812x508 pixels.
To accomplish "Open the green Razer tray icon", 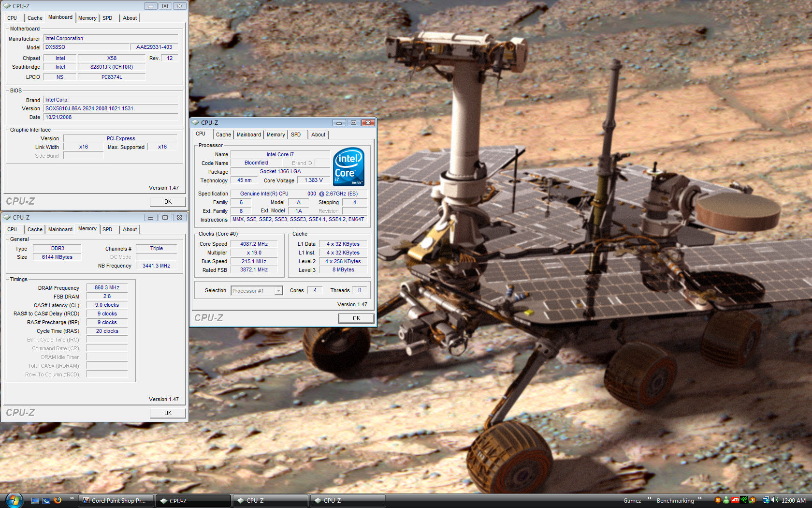I will coord(743,500).
